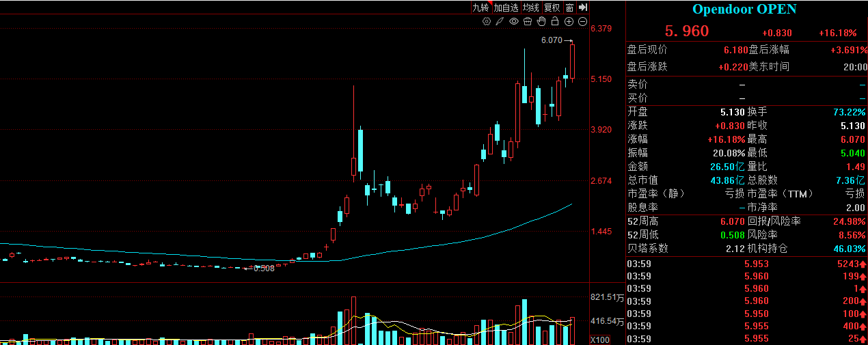This screenshot has width=868, height=345.
Task: Click the 回报/风险率 value 24.98%
Action: 850,221
